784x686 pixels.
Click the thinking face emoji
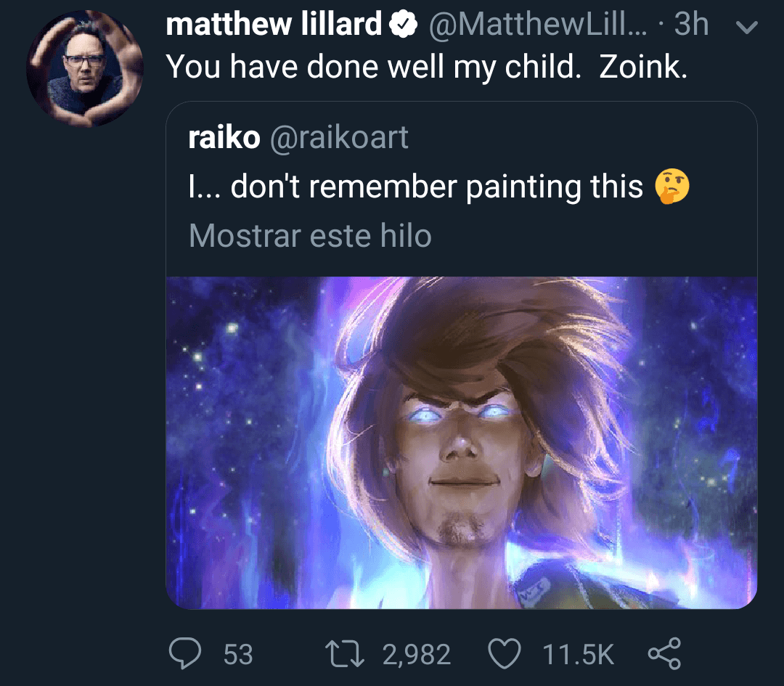coord(671,187)
